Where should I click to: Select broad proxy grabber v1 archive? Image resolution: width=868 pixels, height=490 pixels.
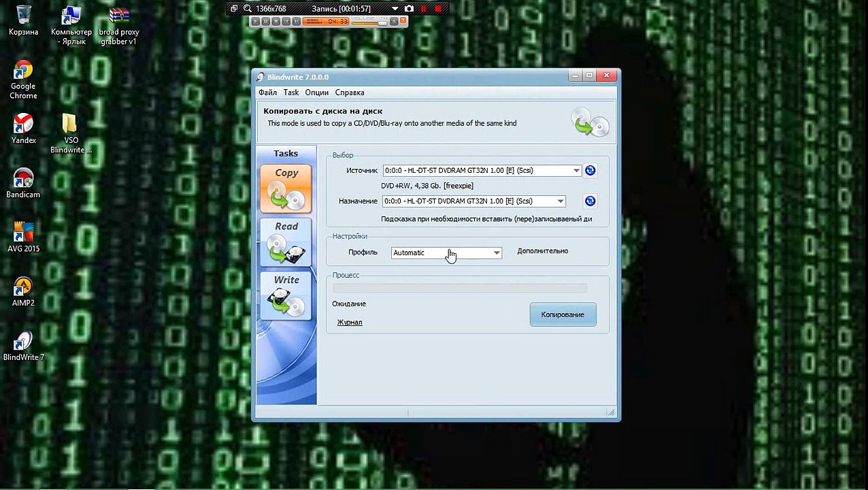(118, 26)
